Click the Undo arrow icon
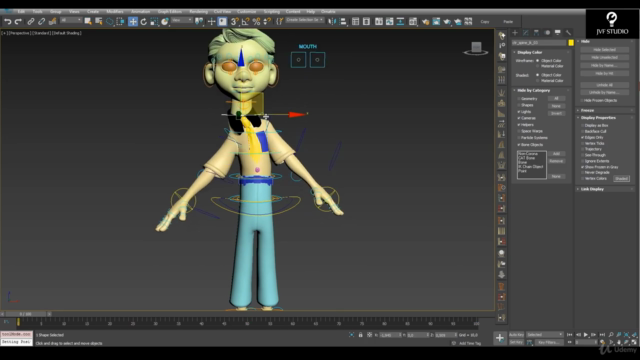 [x=7, y=22]
